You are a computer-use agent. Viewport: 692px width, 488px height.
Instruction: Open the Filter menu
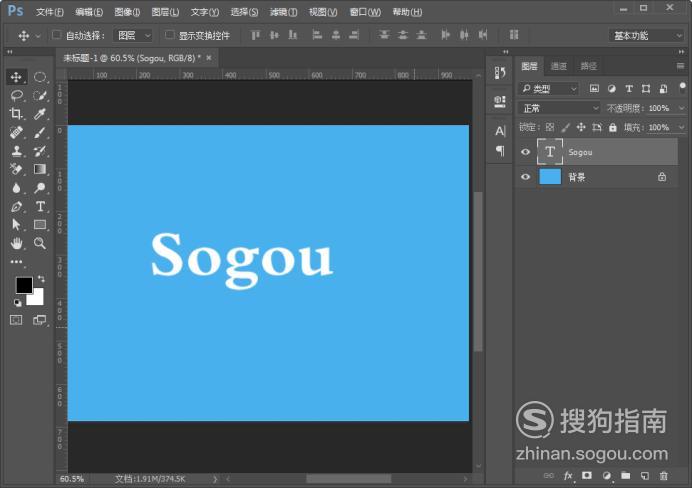pos(283,12)
